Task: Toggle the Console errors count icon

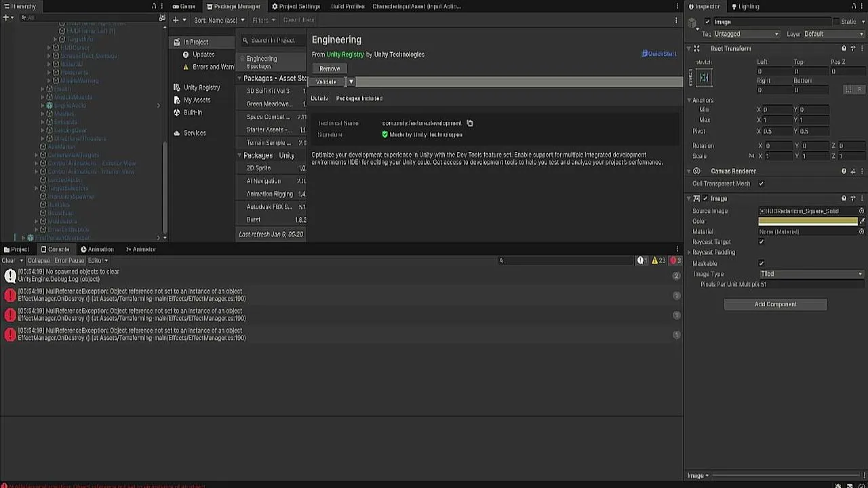Action: [675, 260]
